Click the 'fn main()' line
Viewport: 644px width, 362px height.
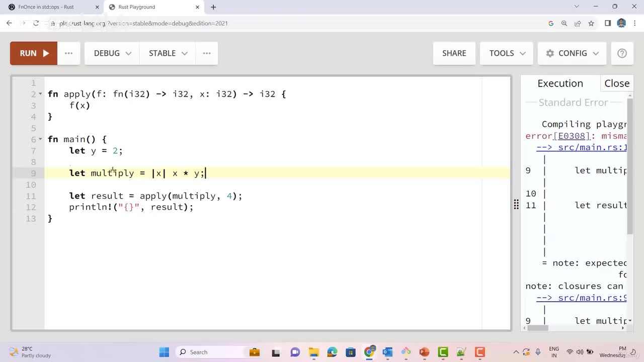(x=77, y=139)
